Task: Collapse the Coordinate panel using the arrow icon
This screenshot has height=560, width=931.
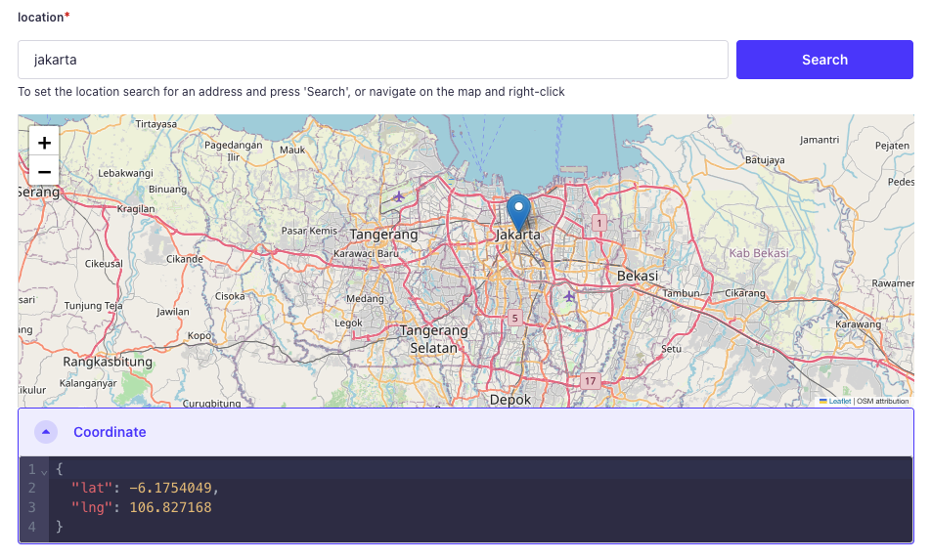Action: [x=46, y=432]
